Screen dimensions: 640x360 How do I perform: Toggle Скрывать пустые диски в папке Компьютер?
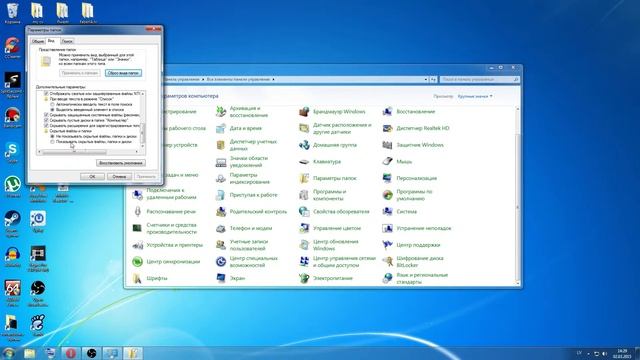(x=46, y=120)
